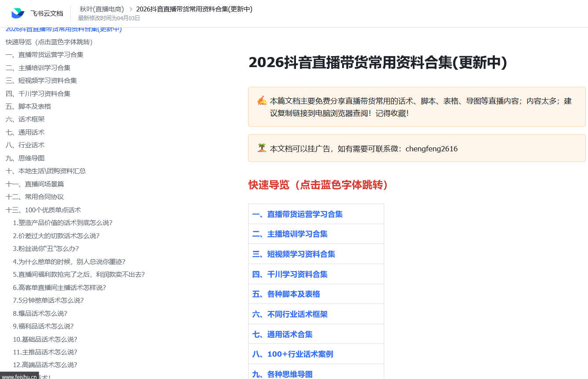Viewport: 588px width, 379px height.
Task: Go to outline 六、话术框架
Action: pyautogui.click(x=25, y=119)
